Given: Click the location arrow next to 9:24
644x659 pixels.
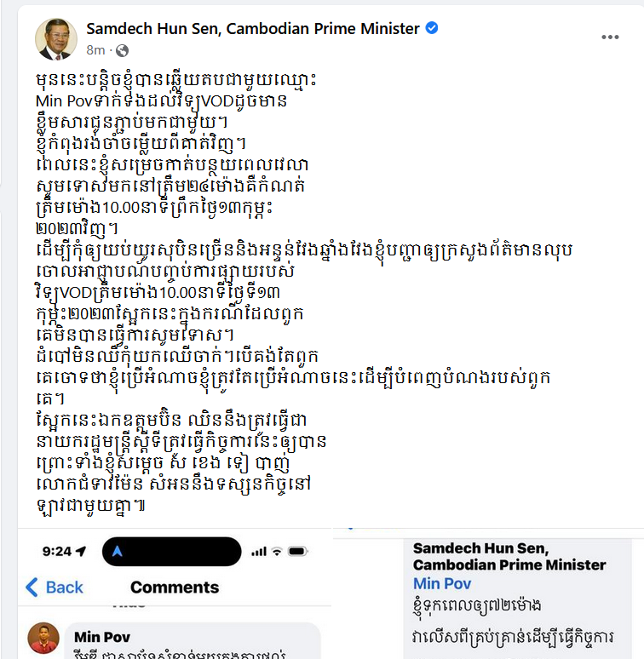Looking at the screenshot, I should click(81, 551).
